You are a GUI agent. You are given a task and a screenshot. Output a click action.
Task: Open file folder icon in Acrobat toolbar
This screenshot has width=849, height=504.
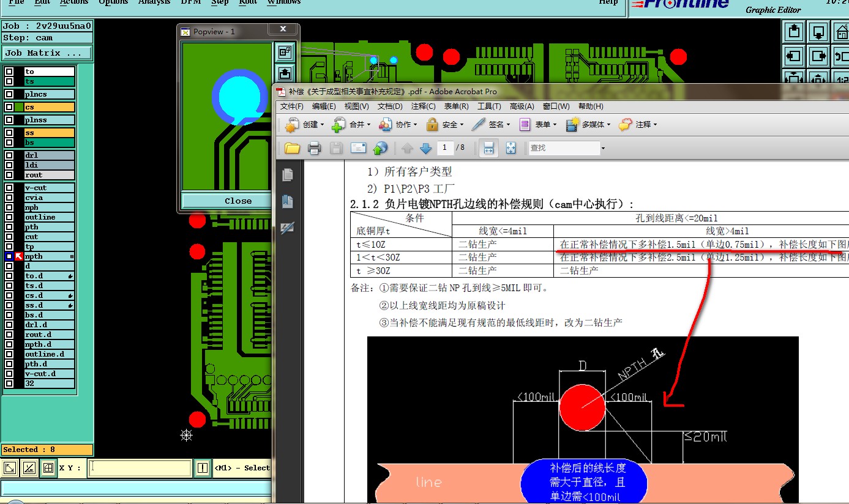pos(292,148)
